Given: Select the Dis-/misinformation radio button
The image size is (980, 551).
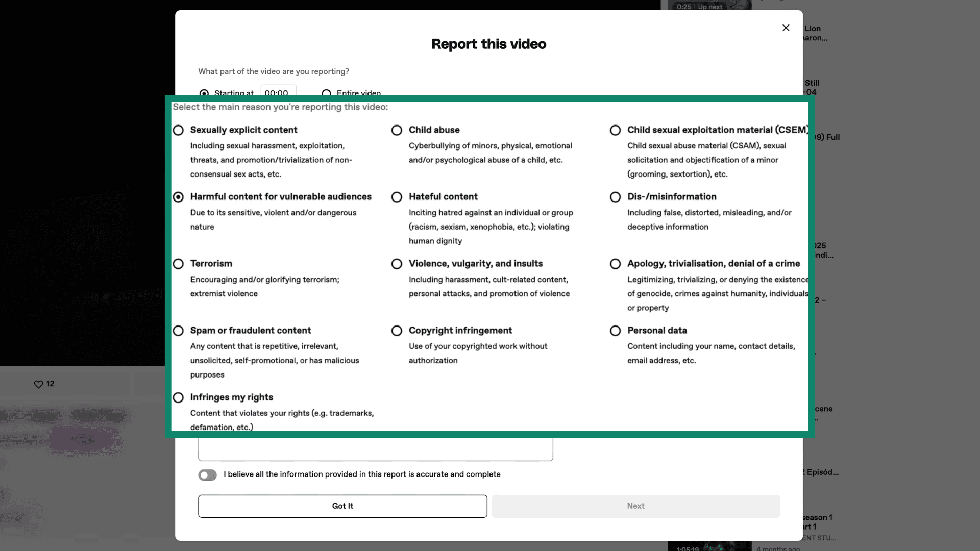Looking at the screenshot, I should coord(615,197).
